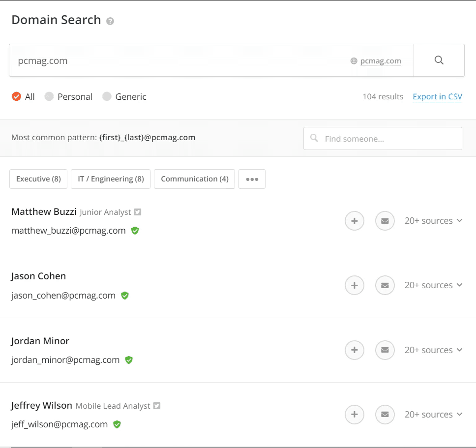Click the Find someone search field
The height and width of the screenshot is (448, 476).
click(383, 138)
